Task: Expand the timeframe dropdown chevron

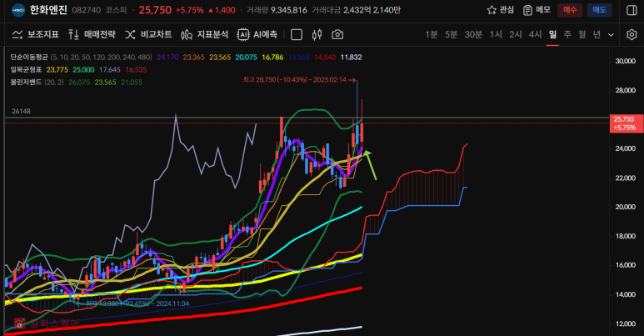Action: click(611, 35)
